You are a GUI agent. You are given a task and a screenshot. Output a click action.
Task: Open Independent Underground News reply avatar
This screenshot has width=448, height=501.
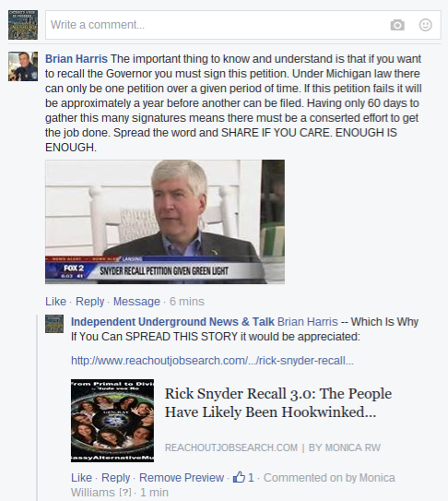54,324
